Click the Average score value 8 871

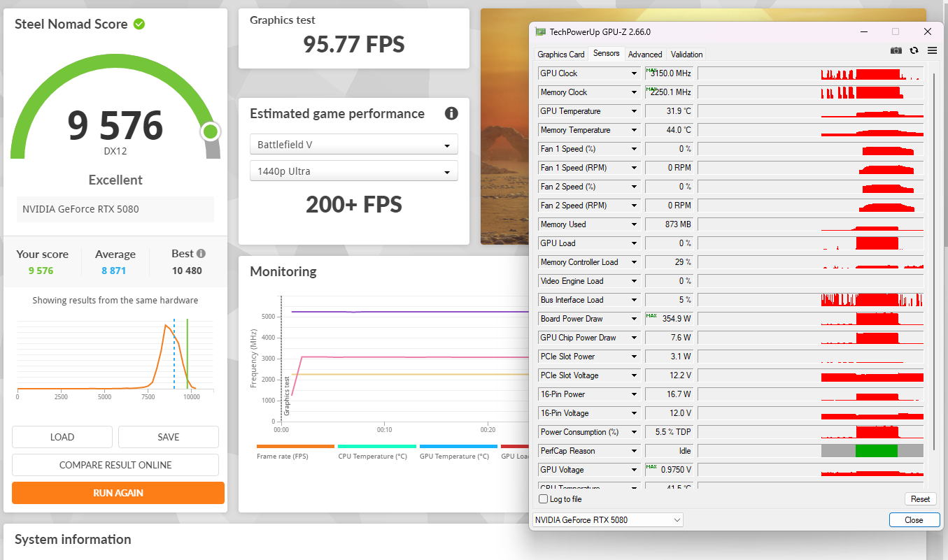[113, 271]
